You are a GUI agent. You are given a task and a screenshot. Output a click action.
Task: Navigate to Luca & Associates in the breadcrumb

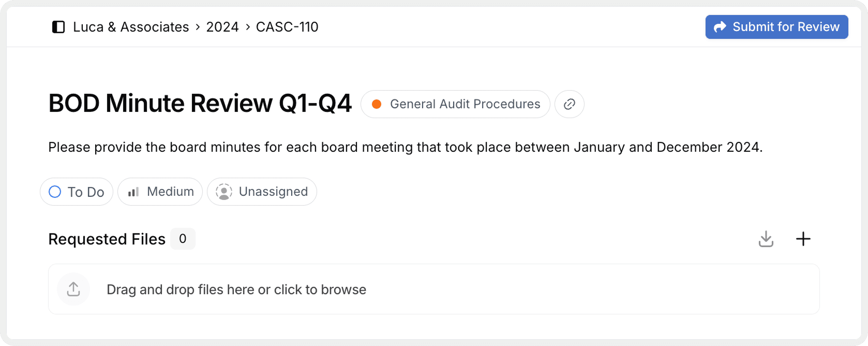pos(131,27)
